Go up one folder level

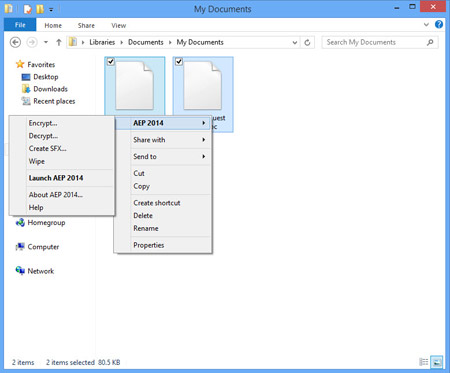click(x=59, y=42)
